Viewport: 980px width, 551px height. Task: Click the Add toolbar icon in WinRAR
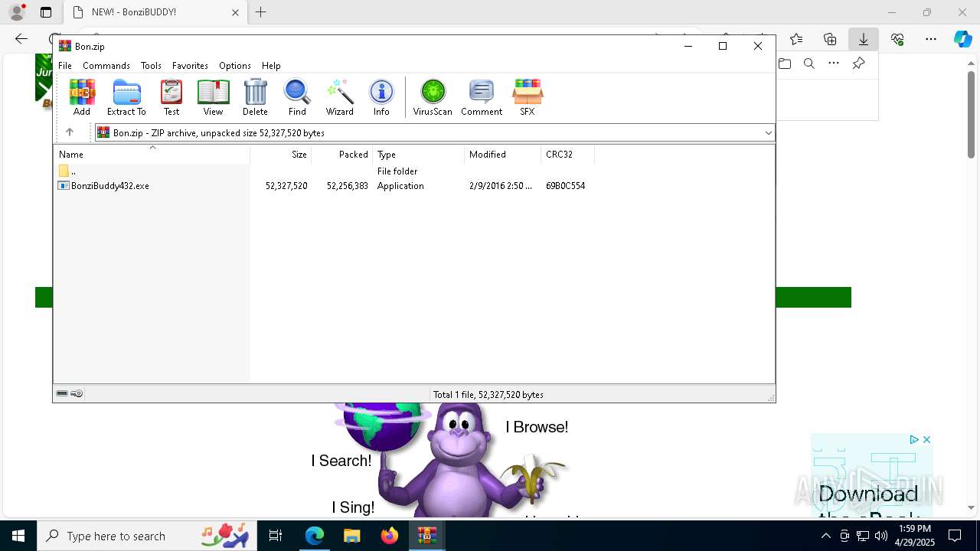click(x=82, y=97)
